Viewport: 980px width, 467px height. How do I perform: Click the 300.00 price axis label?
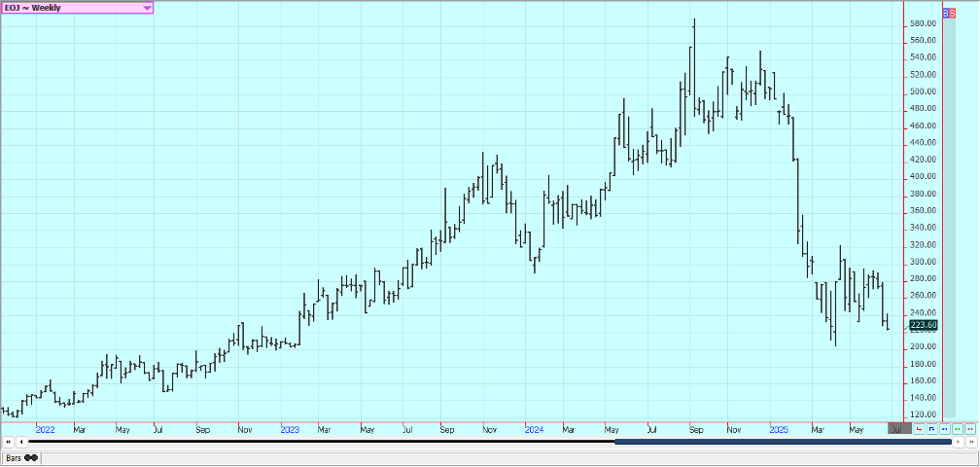pyautogui.click(x=924, y=262)
